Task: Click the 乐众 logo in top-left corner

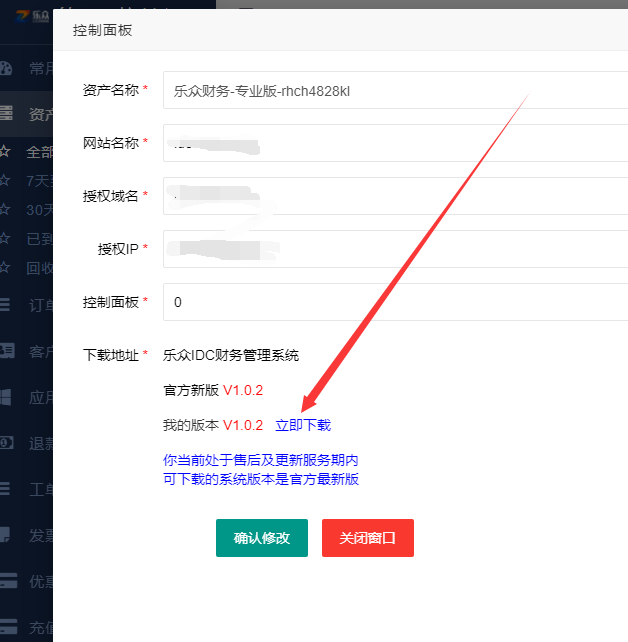Action: pyautogui.click(x=32, y=16)
